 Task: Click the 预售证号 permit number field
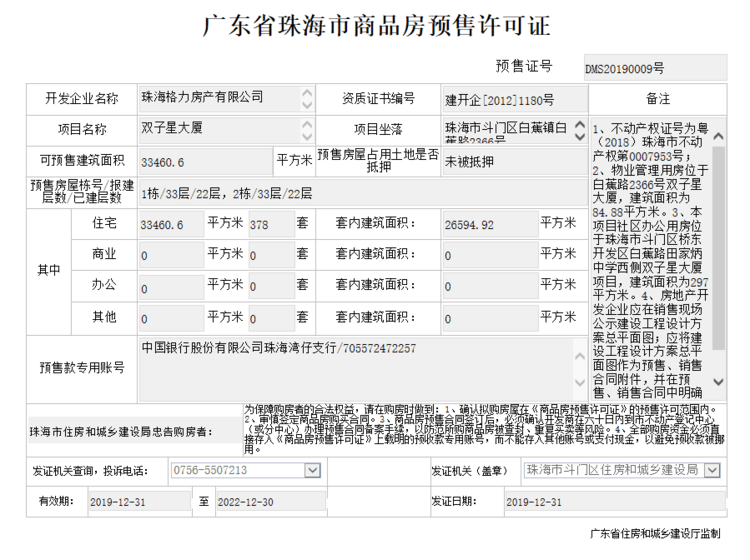point(654,68)
